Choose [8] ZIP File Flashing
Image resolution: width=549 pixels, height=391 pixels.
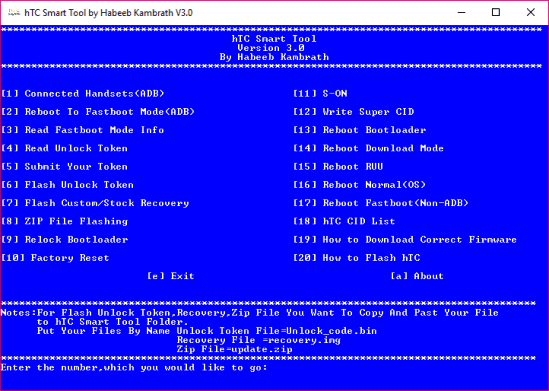[64, 221]
